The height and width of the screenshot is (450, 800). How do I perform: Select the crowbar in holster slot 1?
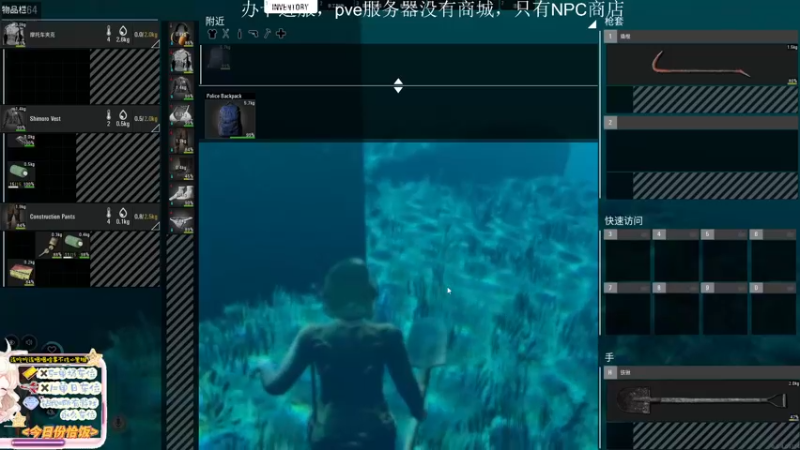[702, 65]
